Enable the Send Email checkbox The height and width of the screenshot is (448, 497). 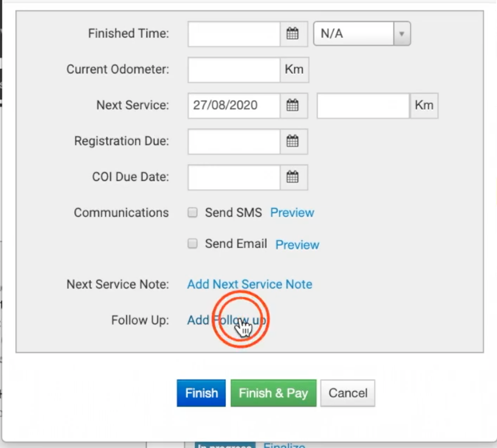click(192, 244)
